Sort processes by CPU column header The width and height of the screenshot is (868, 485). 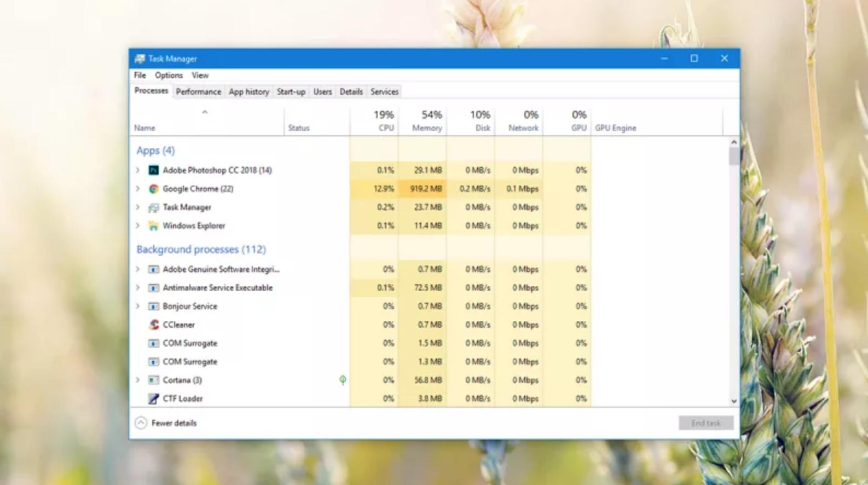pos(383,122)
